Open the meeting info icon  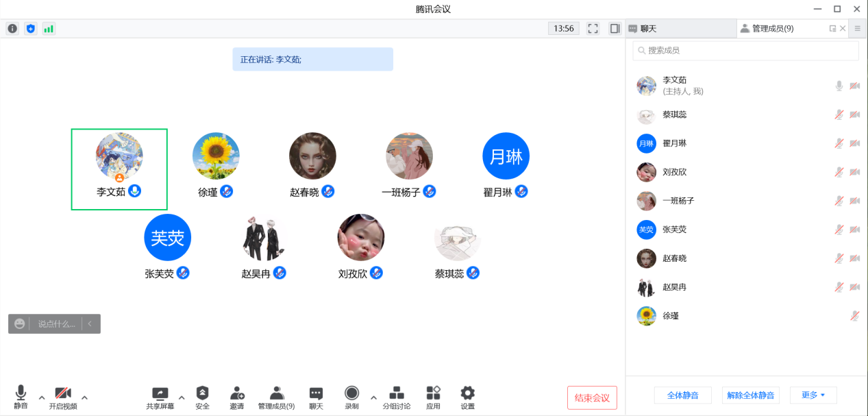point(12,29)
